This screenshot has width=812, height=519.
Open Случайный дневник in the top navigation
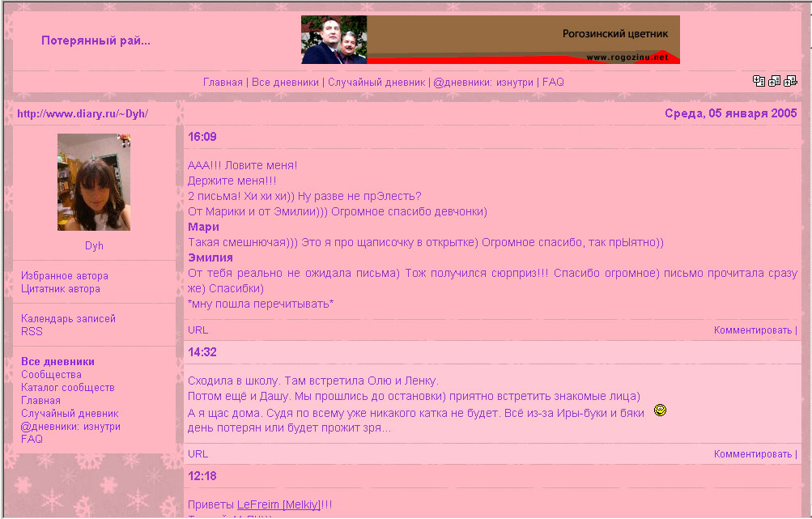tap(376, 83)
